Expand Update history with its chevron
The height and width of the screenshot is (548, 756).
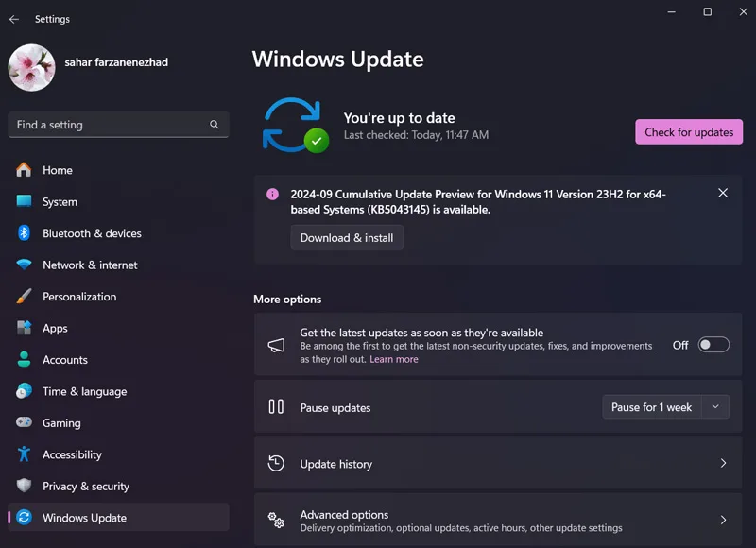(723, 463)
